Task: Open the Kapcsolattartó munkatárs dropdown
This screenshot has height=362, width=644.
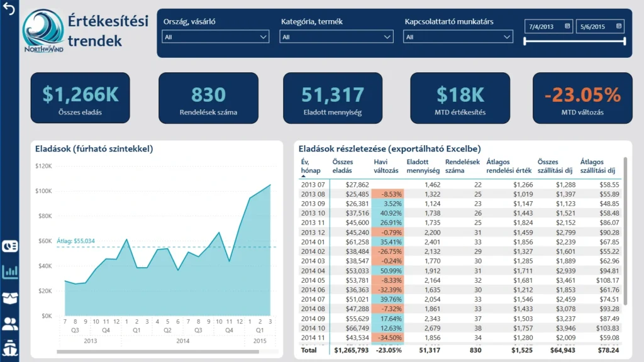Action: [458, 37]
